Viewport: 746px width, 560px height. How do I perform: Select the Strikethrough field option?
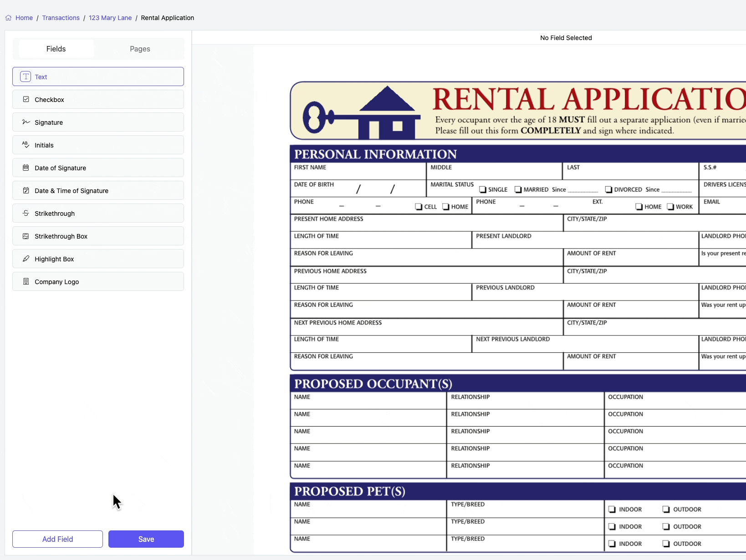click(x=98, y=213)
